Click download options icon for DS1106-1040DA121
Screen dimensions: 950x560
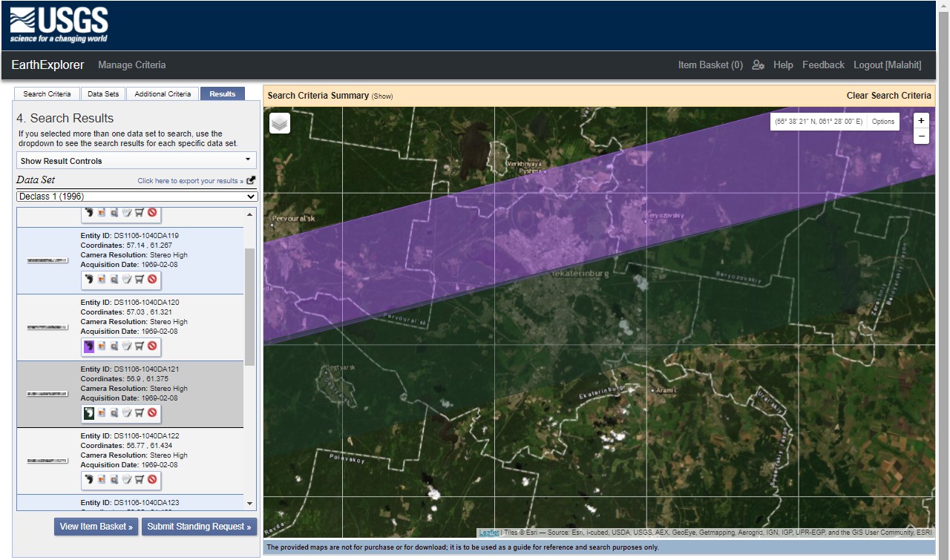tap(126, 413)
